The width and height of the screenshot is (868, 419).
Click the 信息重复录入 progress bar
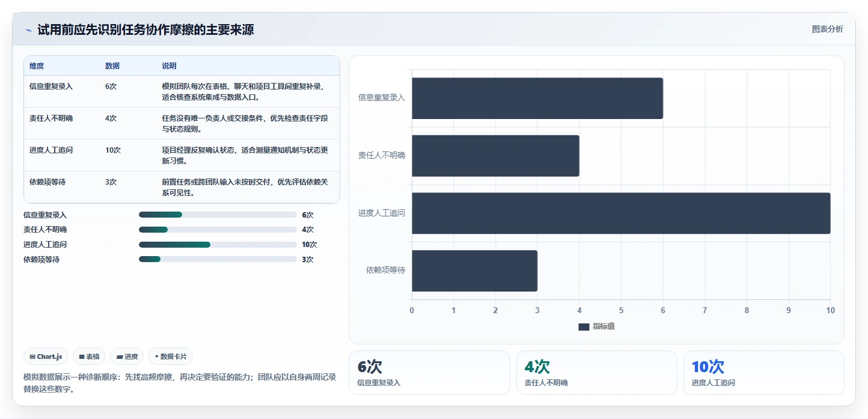(218, 215)
